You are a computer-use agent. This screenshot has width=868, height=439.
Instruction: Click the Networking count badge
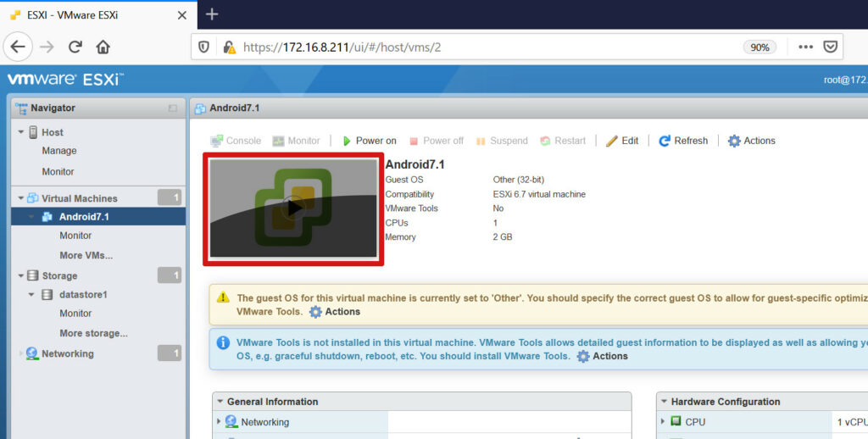click(x=170, y=353)
